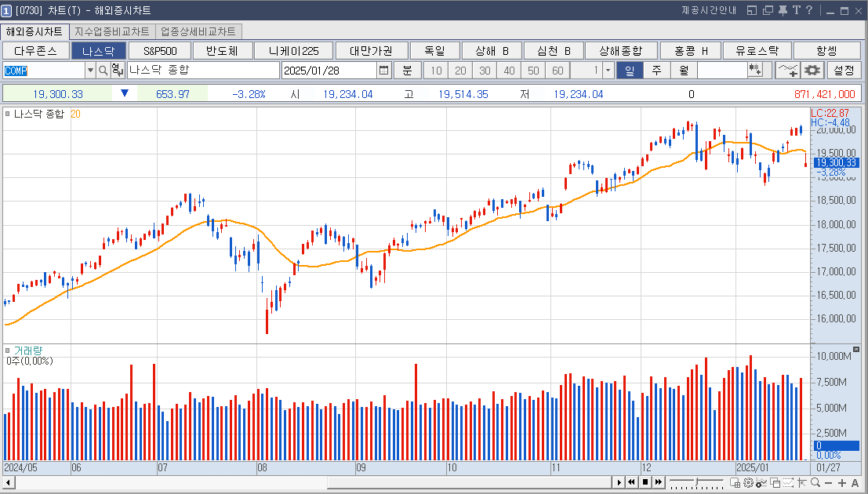Click the 2025/01/28 date input field

pos(329,71)
